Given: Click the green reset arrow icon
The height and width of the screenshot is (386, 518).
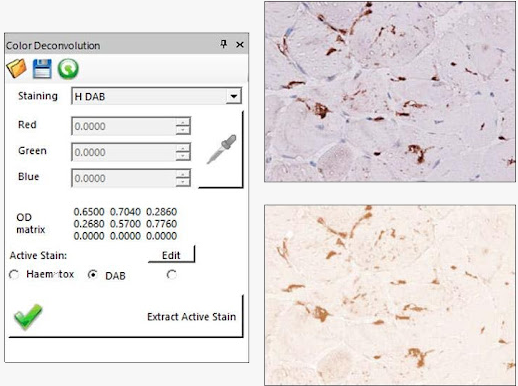Looking at the screenshot, I should (x=68, y=69).
